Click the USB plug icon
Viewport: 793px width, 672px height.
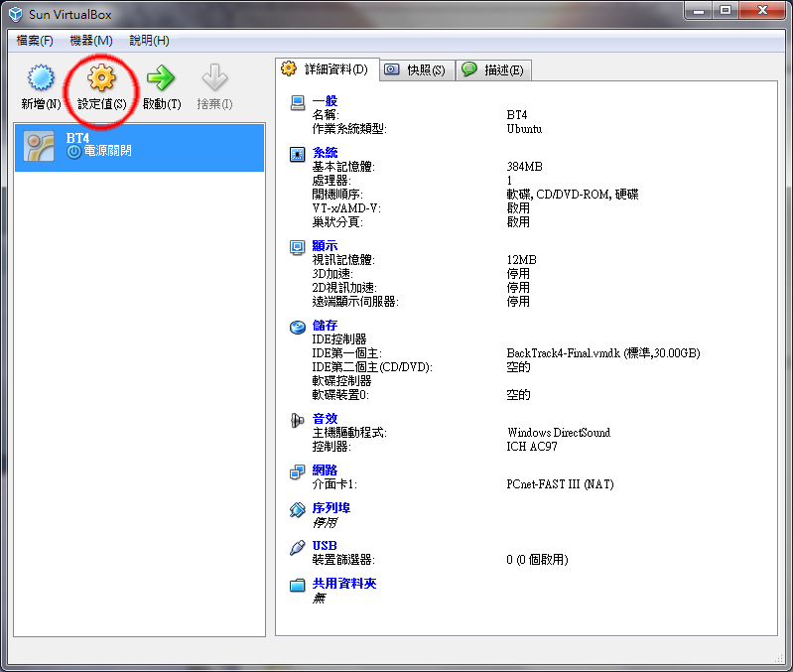click(x=298, y=547)
